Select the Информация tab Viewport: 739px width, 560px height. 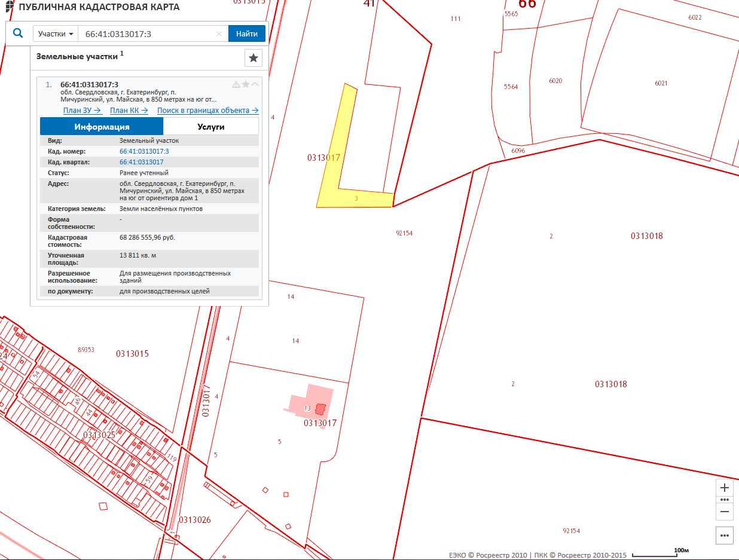click(x=102, y=127)
